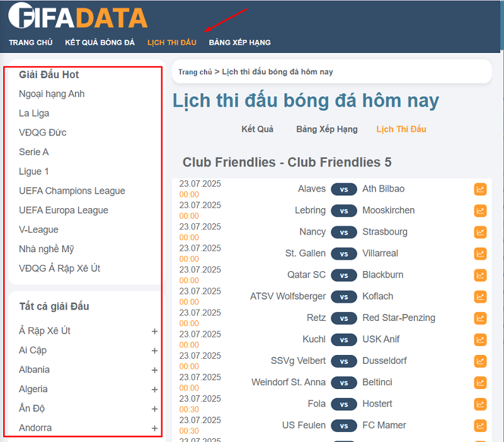The height and width of the screenshot is (442, 504).
Task: Switch to the Bảng Xếp Hạng tab
Action: (327, 129)
